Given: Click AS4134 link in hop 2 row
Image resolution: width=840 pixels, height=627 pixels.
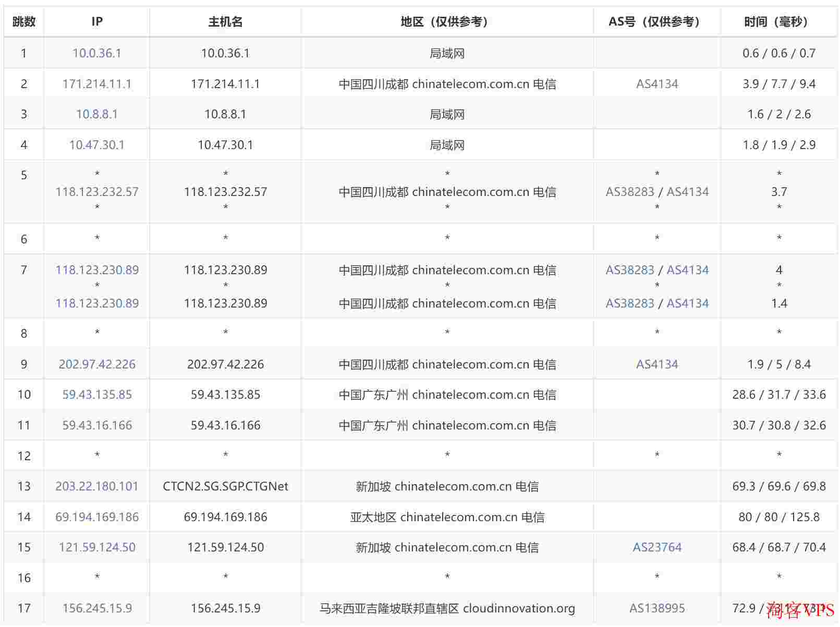Looking at the screenshot, I should point(657,84).
